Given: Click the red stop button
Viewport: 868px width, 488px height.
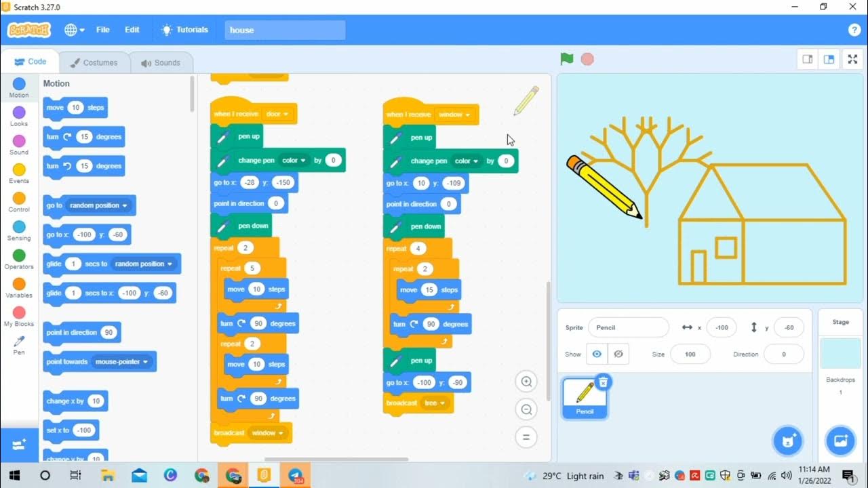Looking at the screenshot, I should pyautogui.click(x=587, y=59).
